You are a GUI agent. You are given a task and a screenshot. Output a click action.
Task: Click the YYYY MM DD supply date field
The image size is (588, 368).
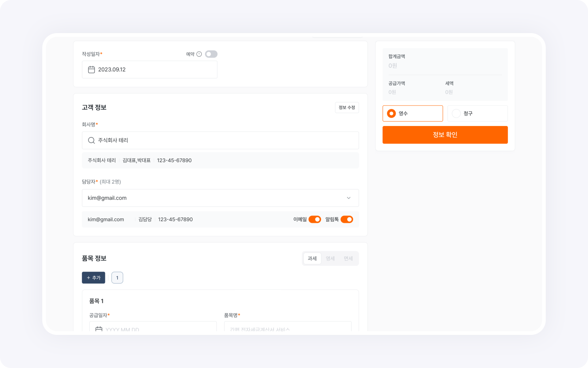click(153, 329)
